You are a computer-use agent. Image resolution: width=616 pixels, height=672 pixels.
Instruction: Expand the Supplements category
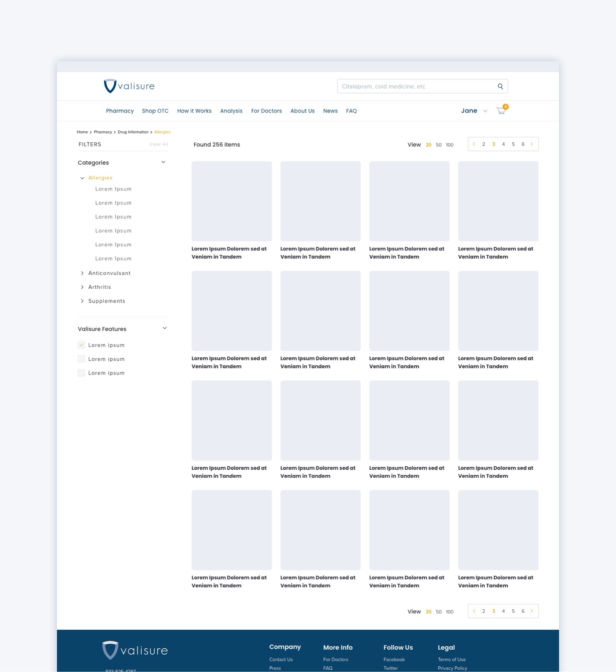point(82,301)
